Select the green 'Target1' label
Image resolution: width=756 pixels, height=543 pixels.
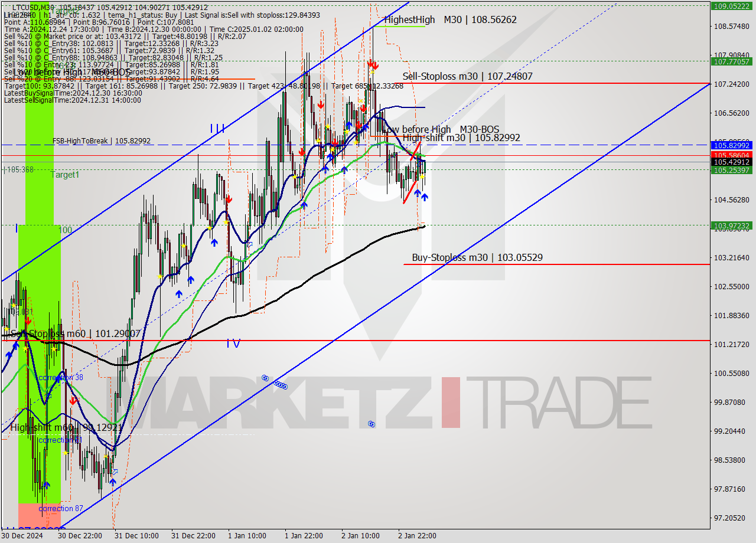(x=64, y=175)
